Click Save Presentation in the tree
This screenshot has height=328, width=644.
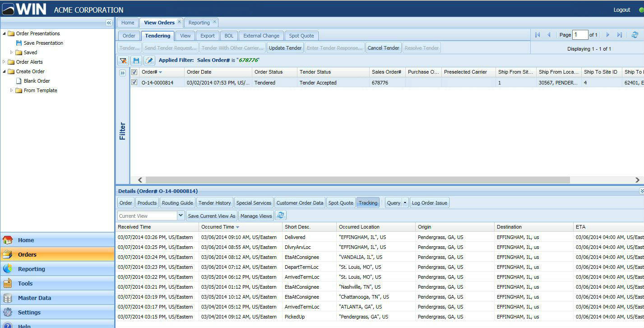pos(43,43)
